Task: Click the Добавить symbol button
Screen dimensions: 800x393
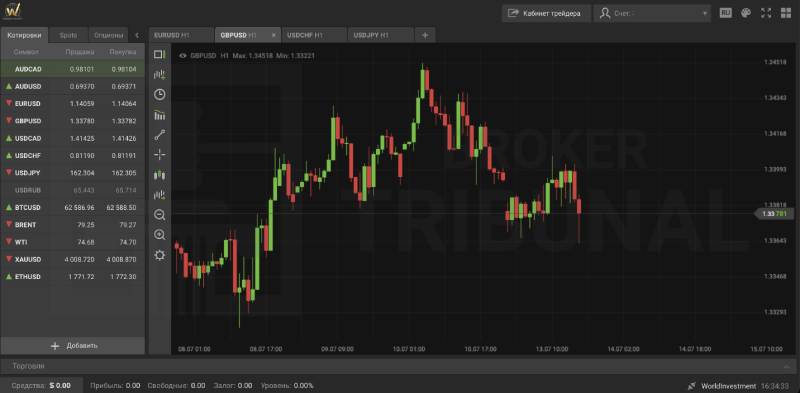Action: 73,346
